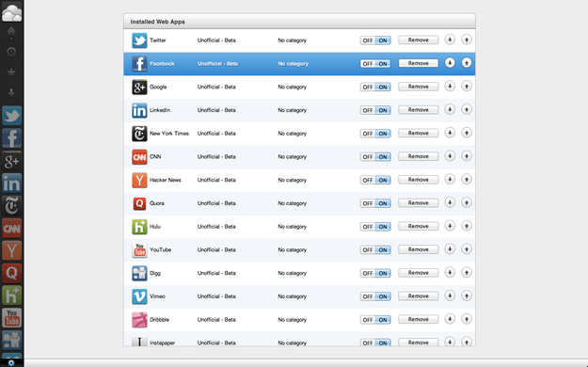Viewport: 588px width, 367px height.
Task: Open history clock icon in sidebar
Action: click(x=11, y=52)
